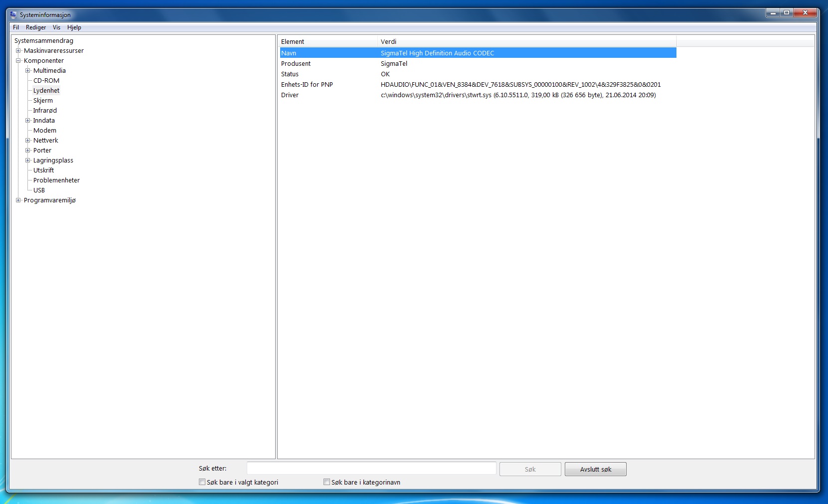Screen dimensions: 828x504
Task: Select the CD-ROM category
Action: (46, 81)
